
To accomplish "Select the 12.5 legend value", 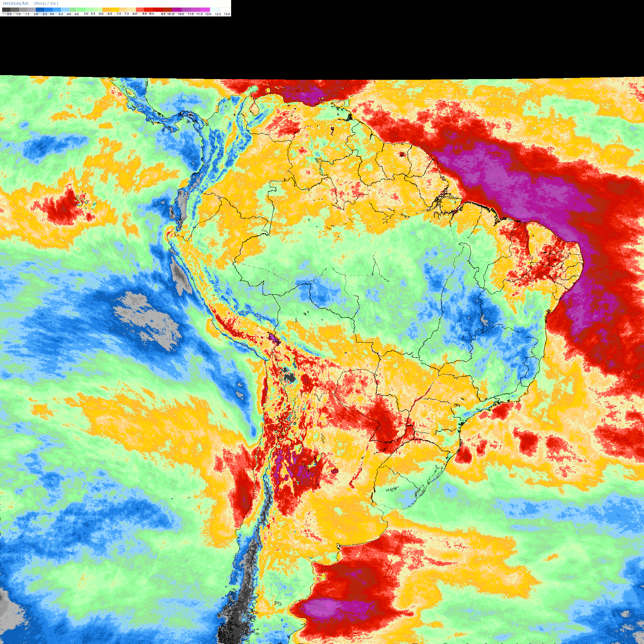I will pos(218,14).
